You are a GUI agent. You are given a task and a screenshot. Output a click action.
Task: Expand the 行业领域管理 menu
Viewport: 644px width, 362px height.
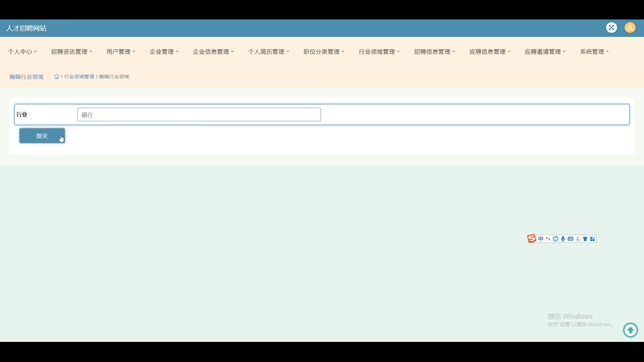[379, 52]
